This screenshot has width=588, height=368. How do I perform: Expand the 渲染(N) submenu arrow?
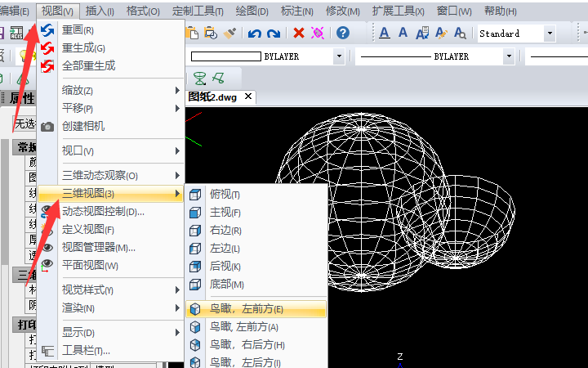point(177,308)
